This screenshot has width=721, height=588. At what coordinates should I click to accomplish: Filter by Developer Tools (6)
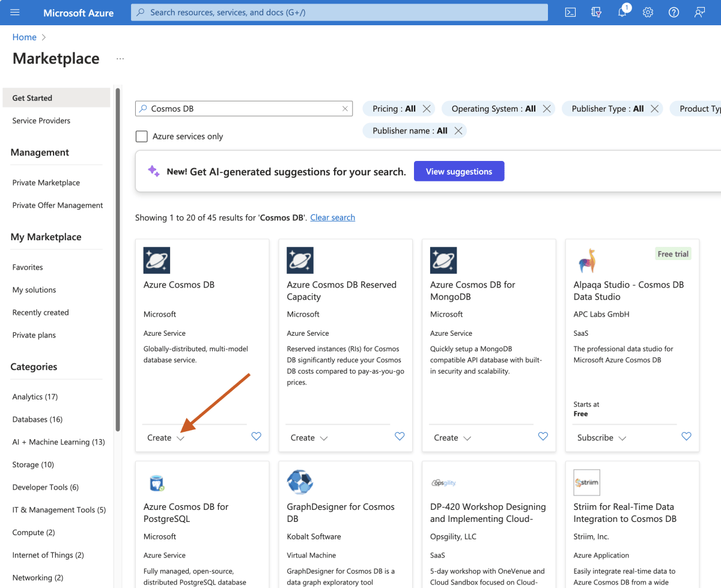[46, 487]
